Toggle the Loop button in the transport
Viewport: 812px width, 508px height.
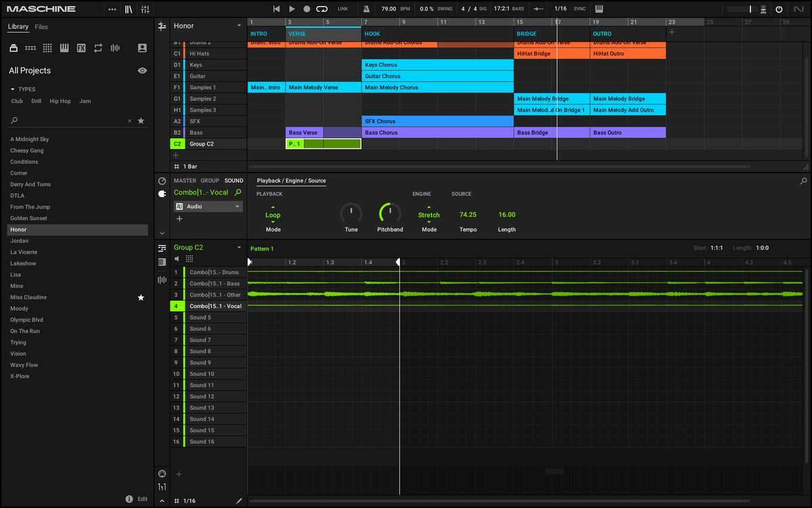click(322, 9)
